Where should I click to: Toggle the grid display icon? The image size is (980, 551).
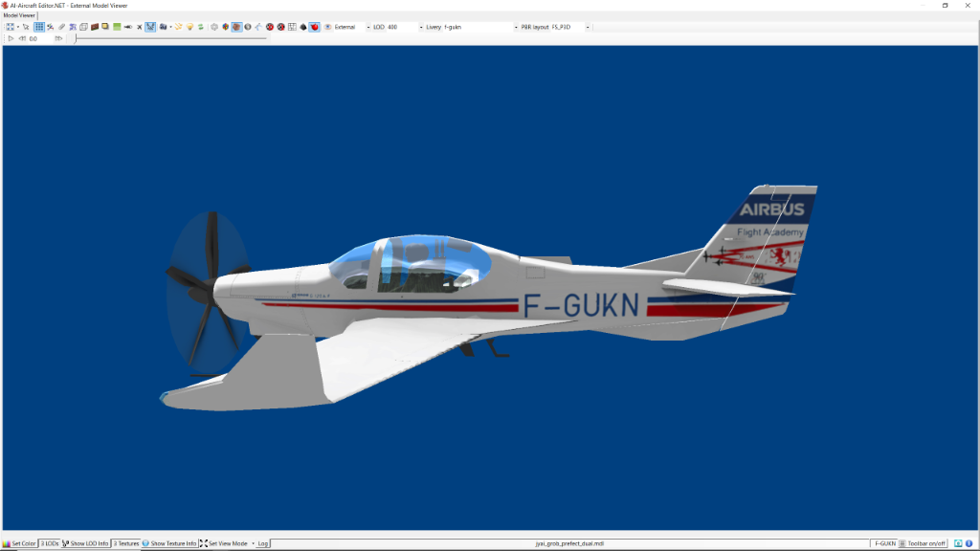[39, 27]
